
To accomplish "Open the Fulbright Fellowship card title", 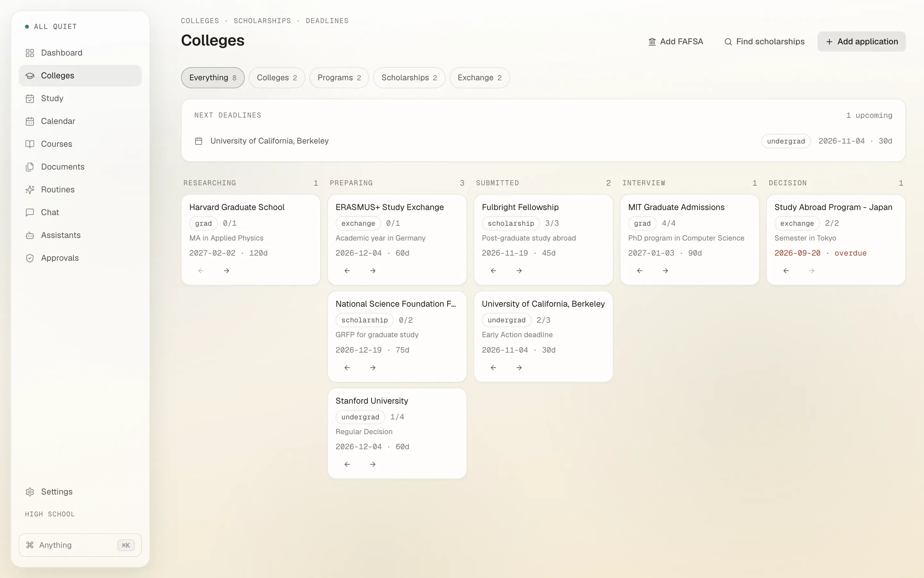I will point(520,207).
